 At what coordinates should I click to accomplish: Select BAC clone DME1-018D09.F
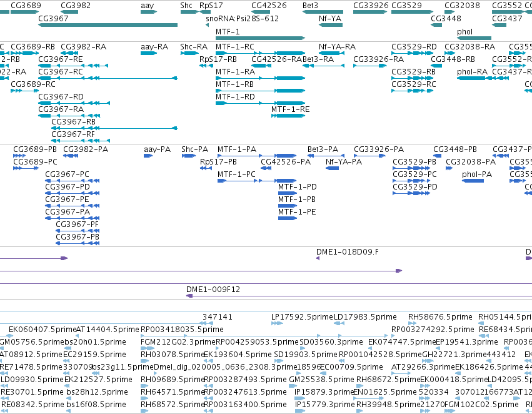[x=348, y=252]
